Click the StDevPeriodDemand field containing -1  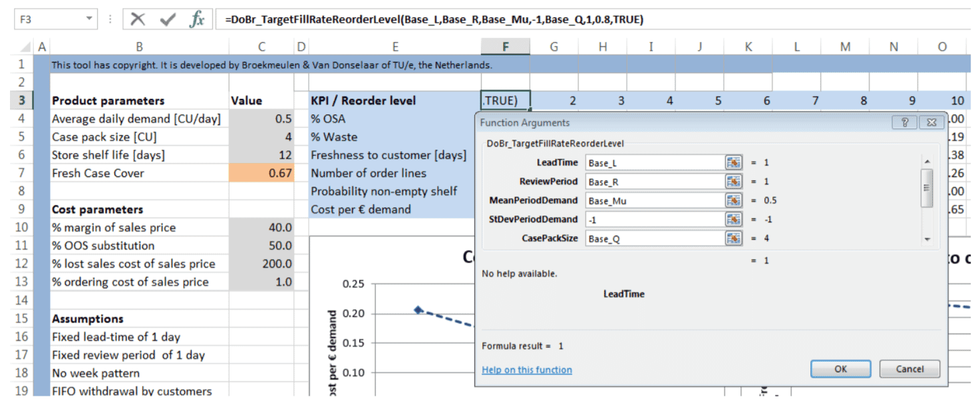click(655, 219)
